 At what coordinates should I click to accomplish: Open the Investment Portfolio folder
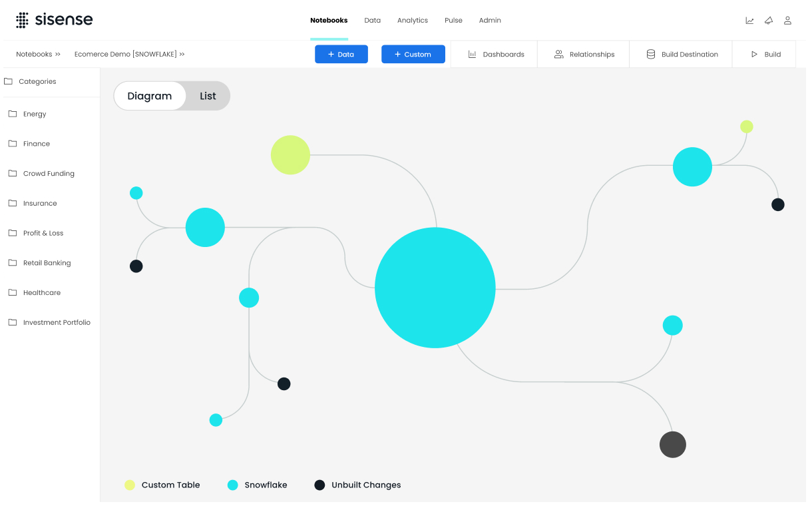tap(56, 322)
